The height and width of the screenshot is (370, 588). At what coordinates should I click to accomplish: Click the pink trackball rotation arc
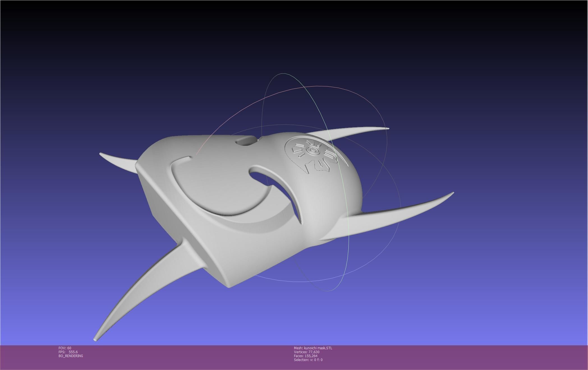point(281,92)
